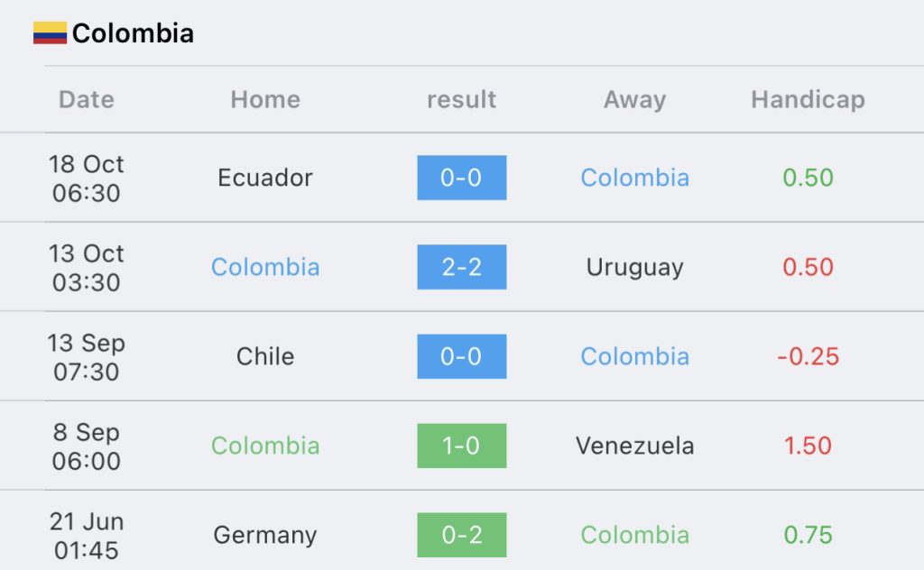Image resolution: width=924 pixels, height=570 pixels.
Task: Open the 0-0 result for Chile match
Action: coord(461,356)
